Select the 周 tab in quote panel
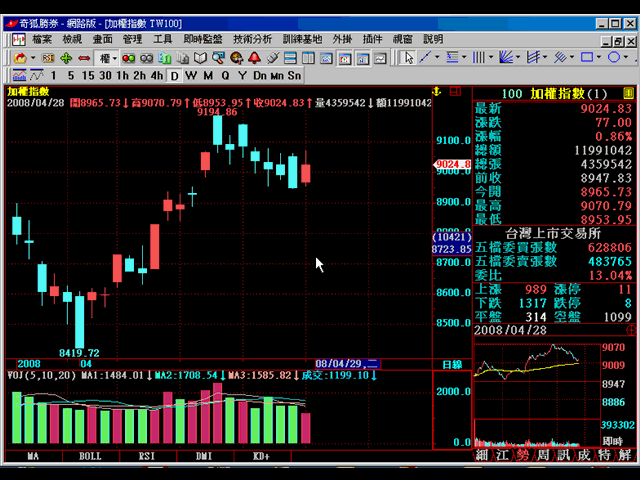This screenshot has width=640, height=480. [543, 455]
